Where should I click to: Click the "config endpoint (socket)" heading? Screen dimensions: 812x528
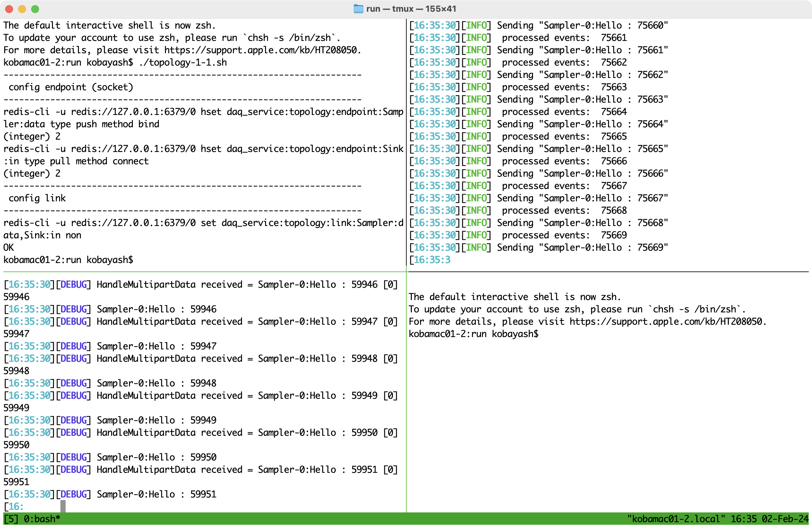coord(70,87)
